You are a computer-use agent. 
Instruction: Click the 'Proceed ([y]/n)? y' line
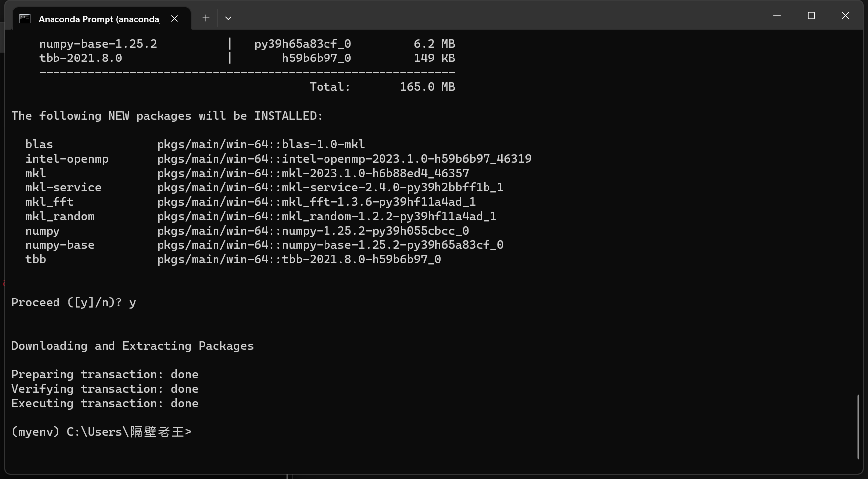(73, 302)
